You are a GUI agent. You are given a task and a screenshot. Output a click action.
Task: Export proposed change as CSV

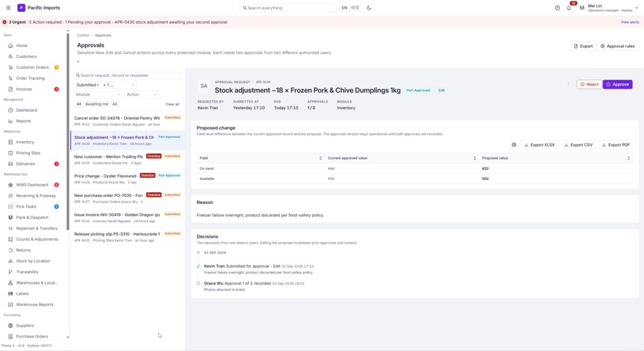(579, 145)
